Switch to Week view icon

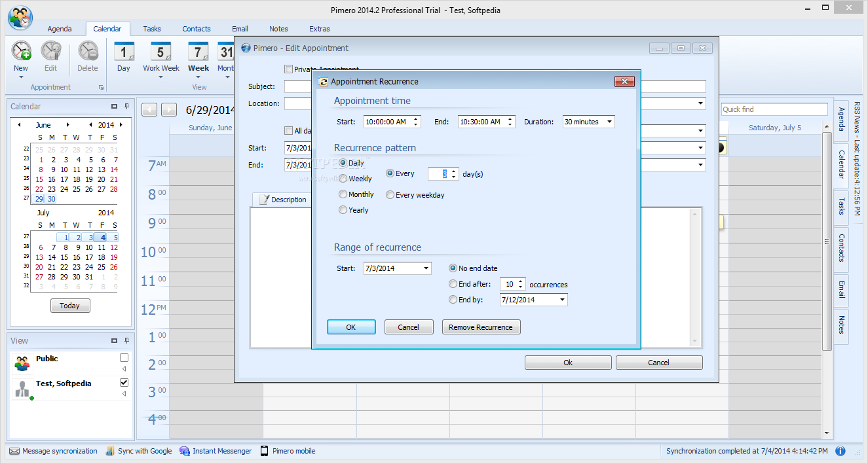pos(198,52)
